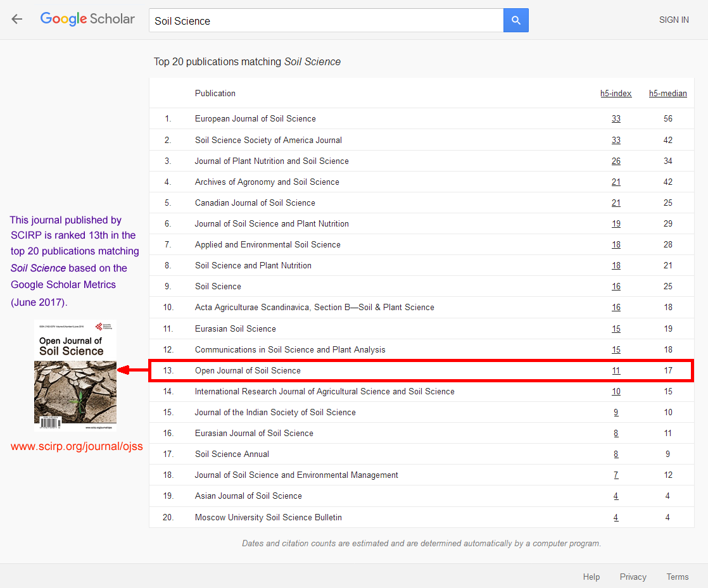Viewport: 708px width, 588px height.
Task: Open h5-index 7 for Journal of Soil Science and Environmental Management
Action: tap(616, 475)
